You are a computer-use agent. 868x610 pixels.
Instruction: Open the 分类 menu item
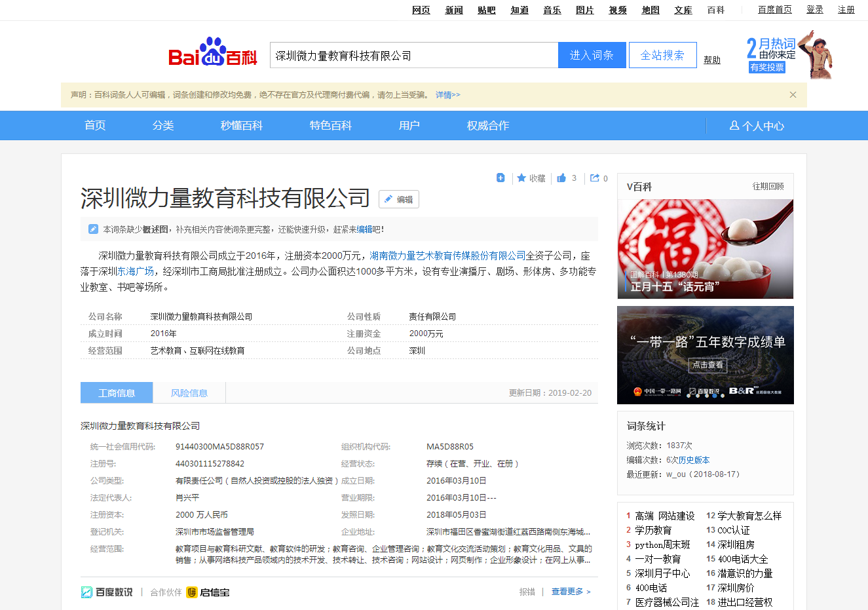[x=163, y=125]
